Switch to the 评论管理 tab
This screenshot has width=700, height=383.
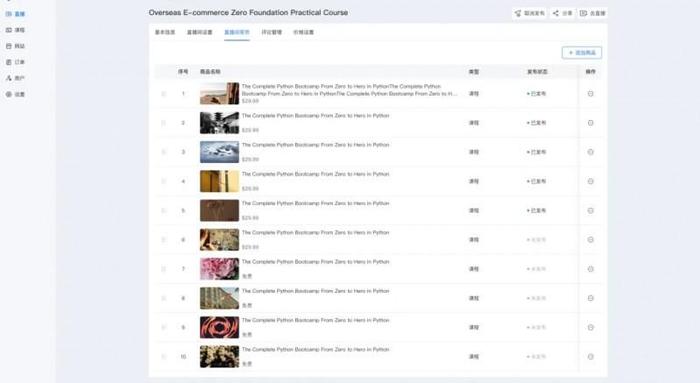point(271,32)
